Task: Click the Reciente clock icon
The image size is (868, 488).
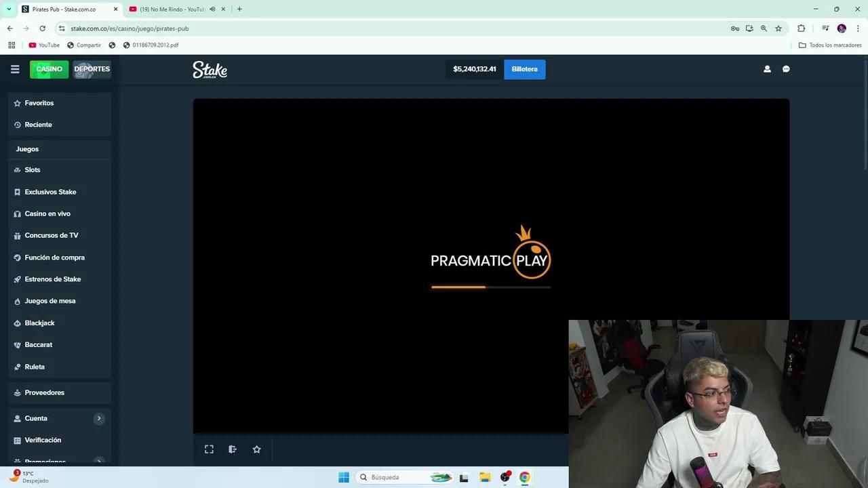Action: [x=18, y=125]
